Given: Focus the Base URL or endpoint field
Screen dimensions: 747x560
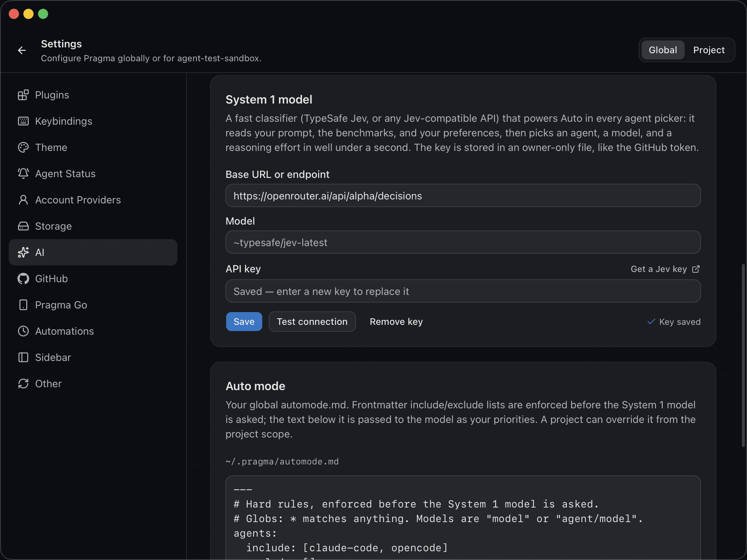Looking at the screenshot, I should point(463,196).
